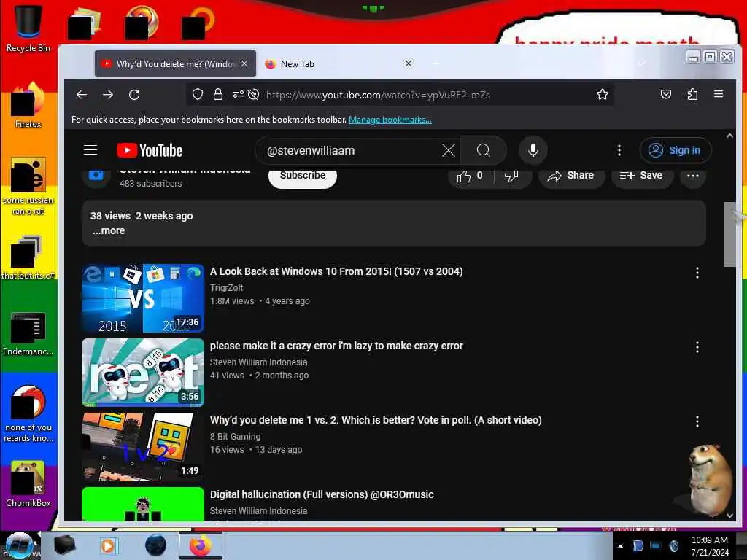747x560 pixels.
Task: Switch to the Why'd You delete me tab
Action: point(174,63)
